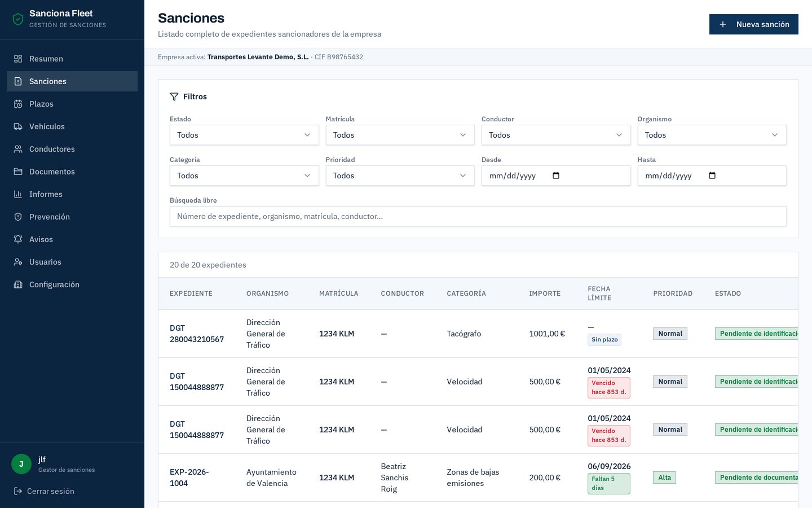
Task: Create a new sanction with Nueva sanción
Action: (x=754, y=24)
